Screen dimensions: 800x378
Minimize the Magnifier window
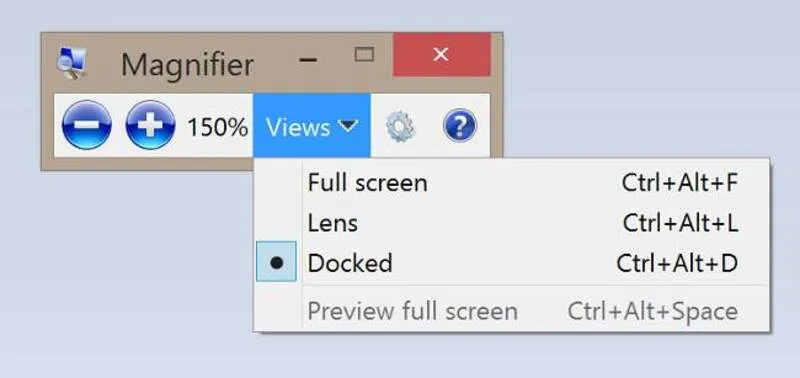point(308,60)
